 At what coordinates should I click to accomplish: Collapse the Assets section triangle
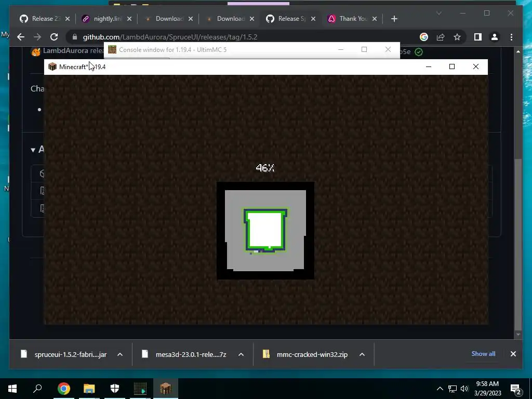(x=33, y=150)
